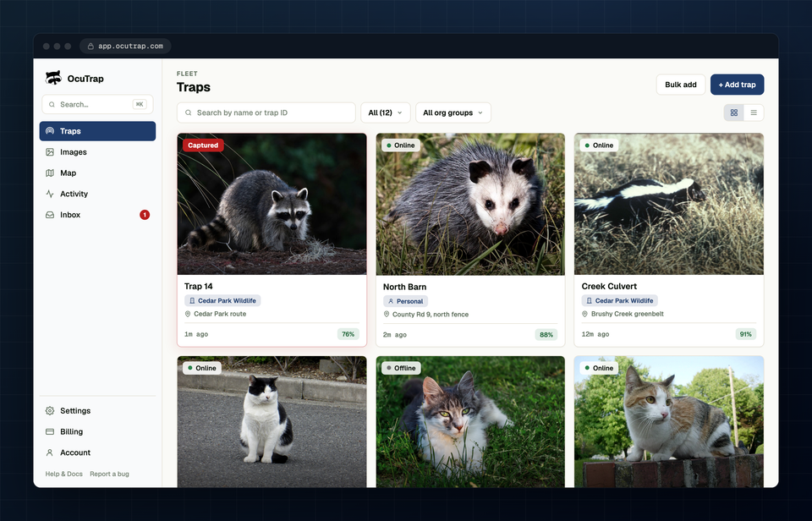Viewport: 812px width, 521px height.
Task: Open Settings from the sidebar
Action: click(97, 411)
